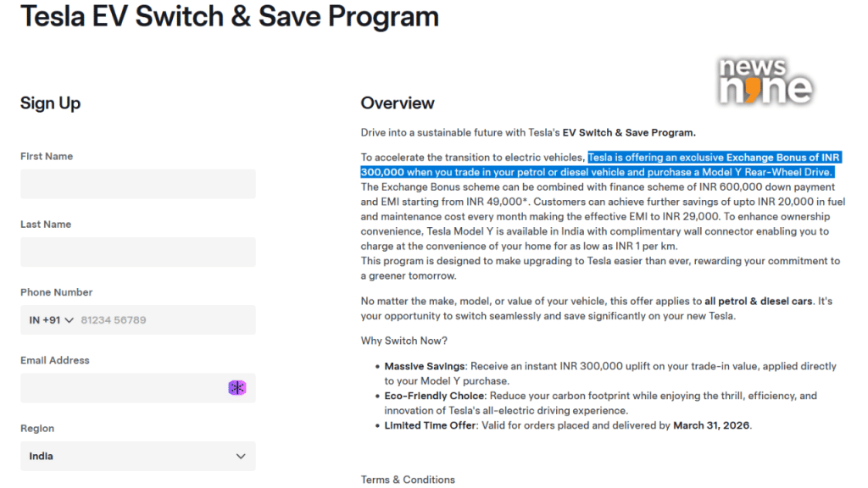Screen dimensions: 868x488
Task: Open the Region dropdown showing India
Action: click(137, 456)
